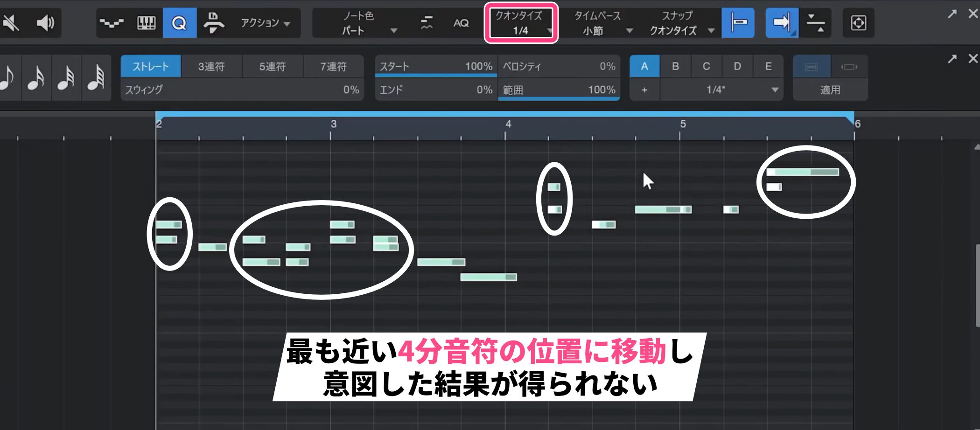Toggle the snap-to-grid button

[738, 22]
